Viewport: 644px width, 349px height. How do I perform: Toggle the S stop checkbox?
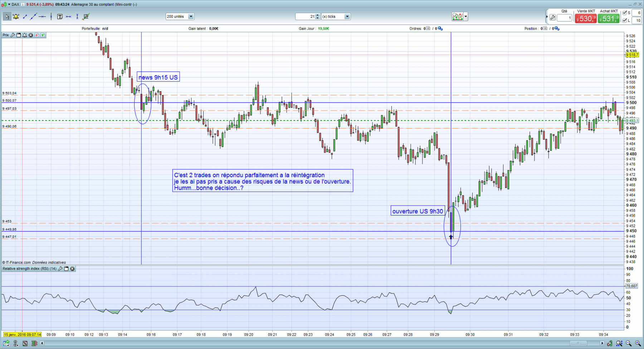tap(625, 13)
